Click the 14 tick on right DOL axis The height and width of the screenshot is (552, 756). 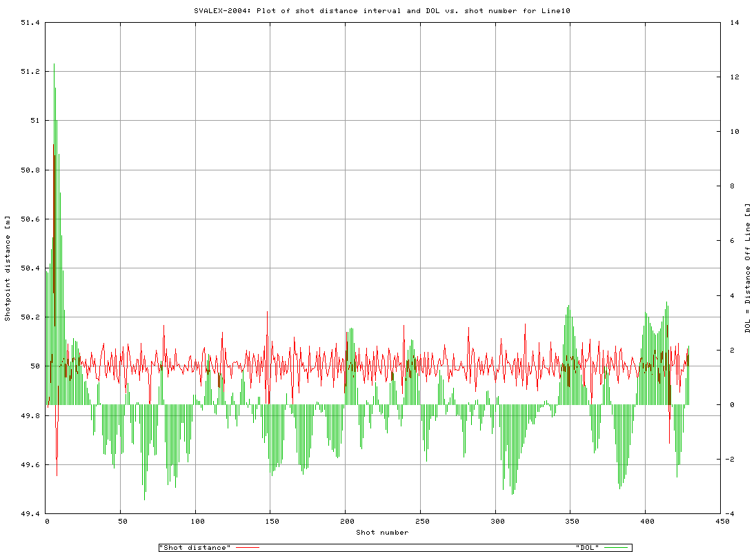pos(734,23)
